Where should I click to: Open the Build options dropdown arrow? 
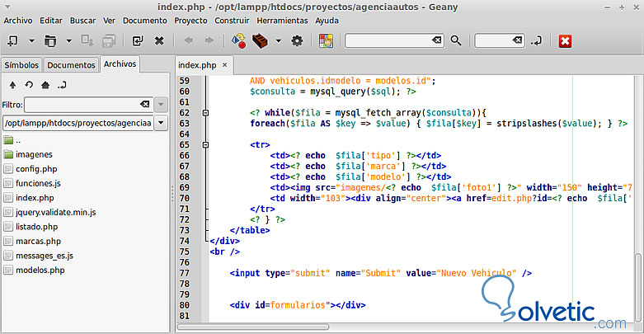click(279, 40)
